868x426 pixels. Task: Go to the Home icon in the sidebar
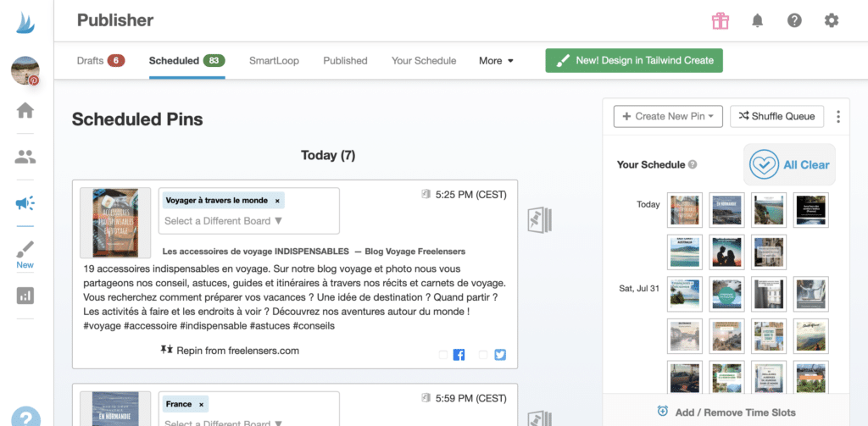point(25,110)
